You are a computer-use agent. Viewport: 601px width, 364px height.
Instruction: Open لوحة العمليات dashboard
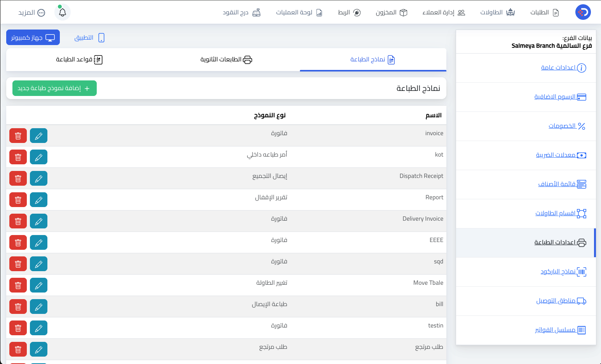click(299, 12)
